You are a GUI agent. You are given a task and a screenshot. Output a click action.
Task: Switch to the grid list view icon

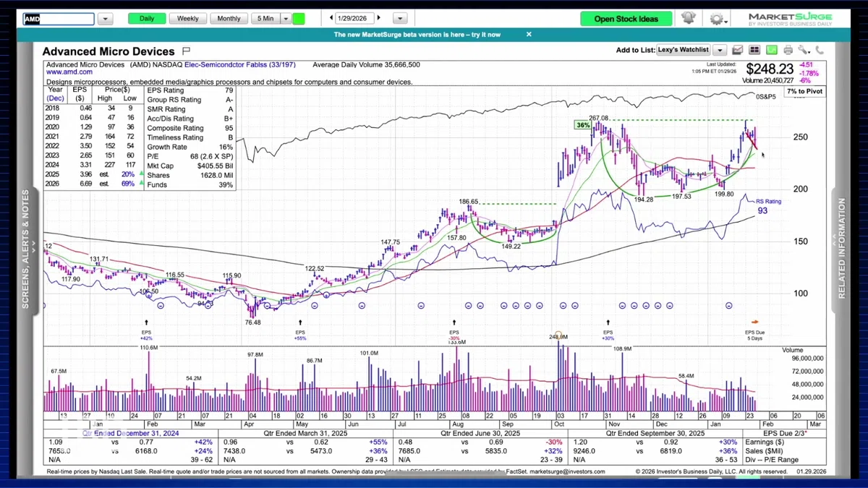tap(754, 50)
